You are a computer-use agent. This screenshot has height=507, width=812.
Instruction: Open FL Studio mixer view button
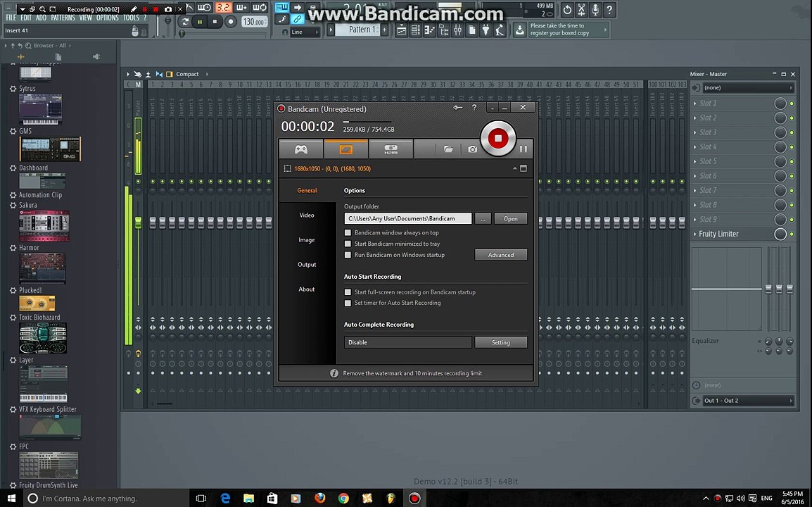[458, 30]
